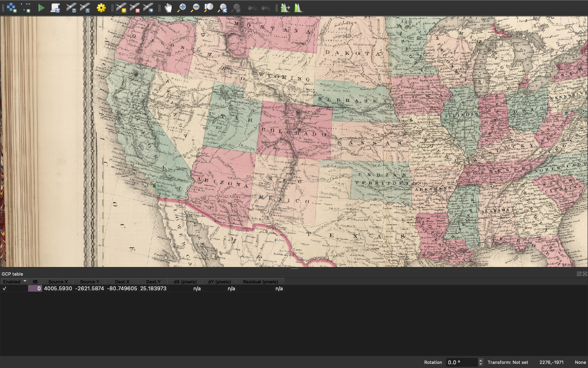Screen dimensions: 588x368
Task: Select the ID cell showing 0
Action: (35, 288)
